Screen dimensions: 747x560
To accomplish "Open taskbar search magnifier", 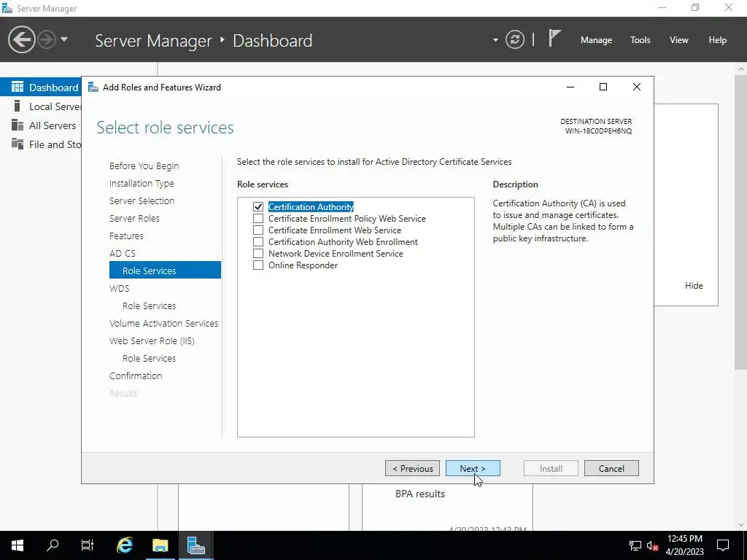I will click(x=53, y=545).
